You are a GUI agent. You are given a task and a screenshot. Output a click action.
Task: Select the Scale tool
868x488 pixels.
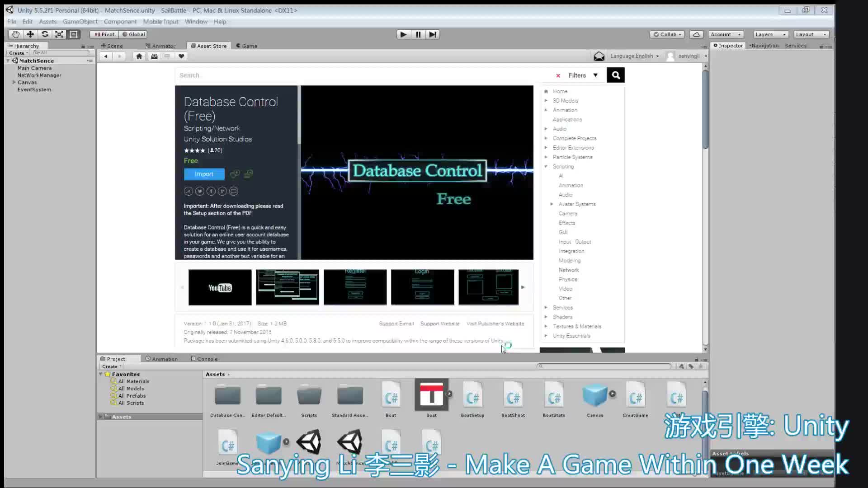[x=59, y=34]
